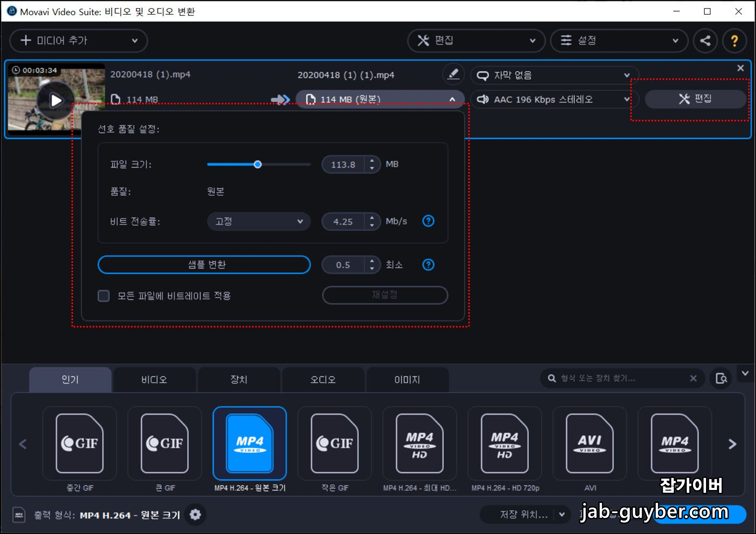Open the bitrate type dropdown 고정
The width and height of the screenshot is (756, 534).
[x=259, y=221]
